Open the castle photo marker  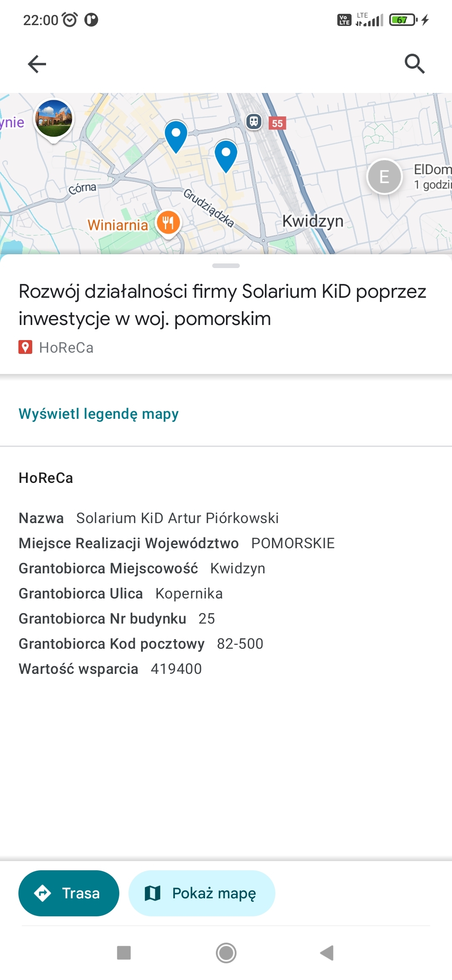coord(54,119)
